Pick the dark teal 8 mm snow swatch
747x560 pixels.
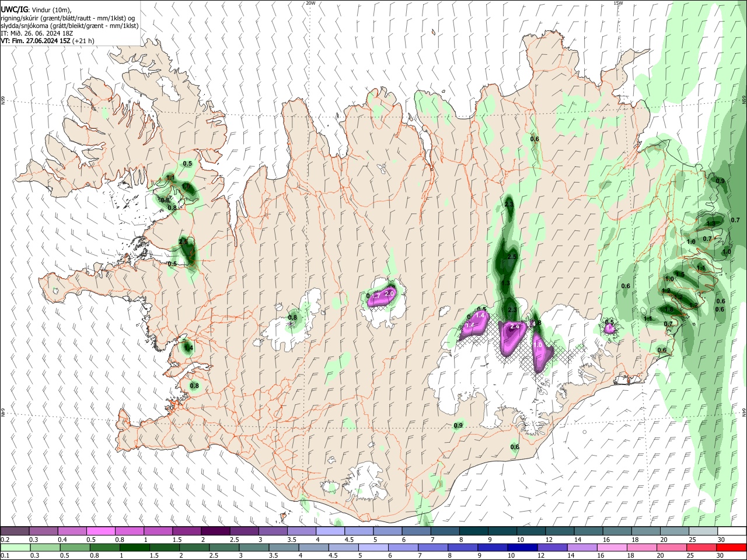473,531
